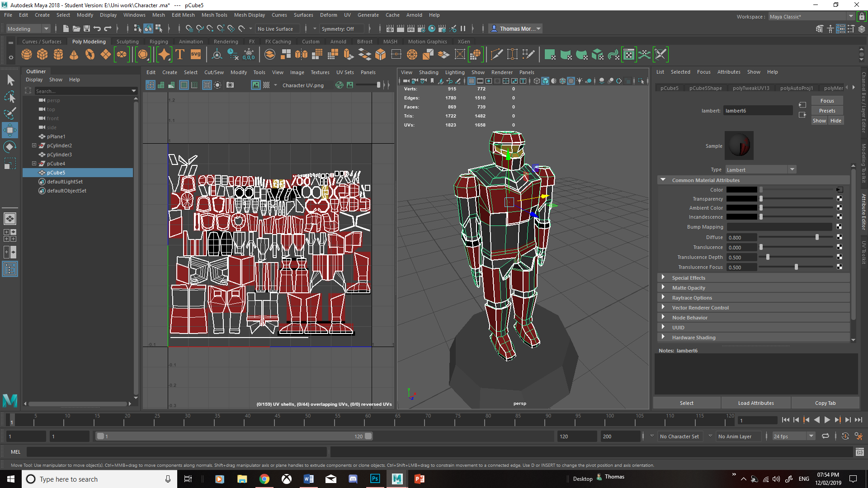Click the Save scene icon
868x488 pixels.
coord(87,28)
